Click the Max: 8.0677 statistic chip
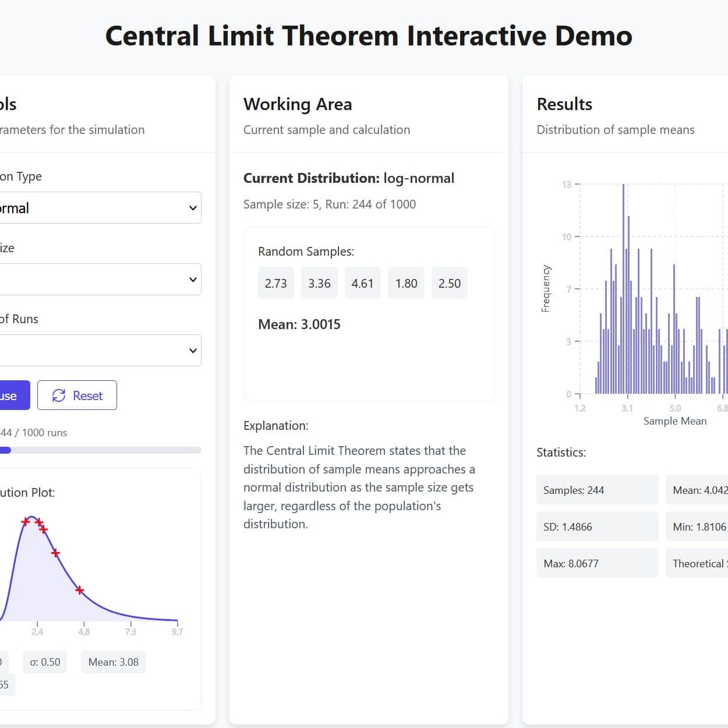Viewport: 728px width, 728px height. pos(597,563)
